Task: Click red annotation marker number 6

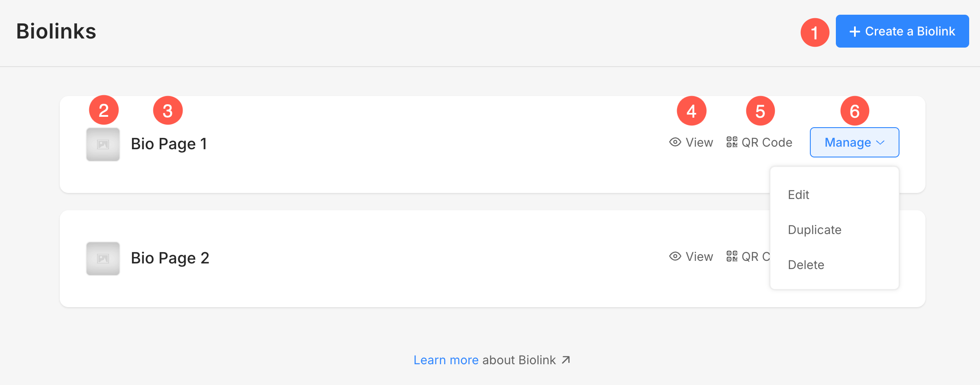Action: pyautogui.click(x=855, y=111)
